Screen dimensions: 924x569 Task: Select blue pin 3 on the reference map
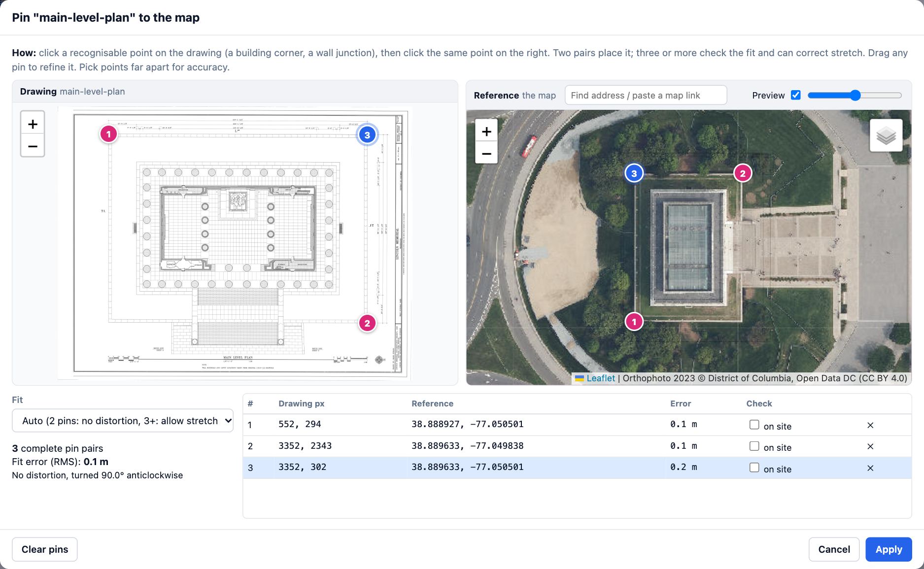click(634, 173)
